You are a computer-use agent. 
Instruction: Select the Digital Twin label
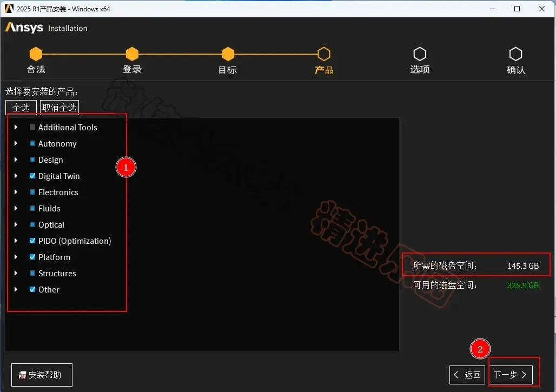pyautogui.click(x=59, y=176)
